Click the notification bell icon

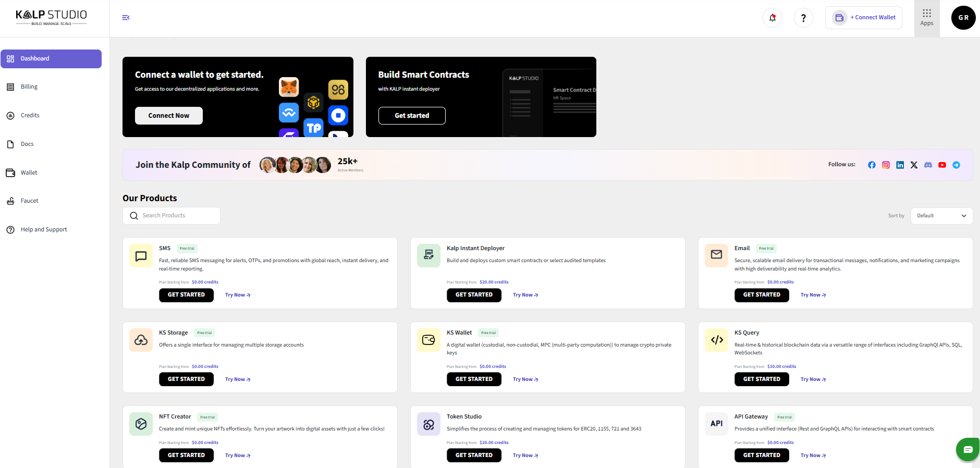point(772,18)
